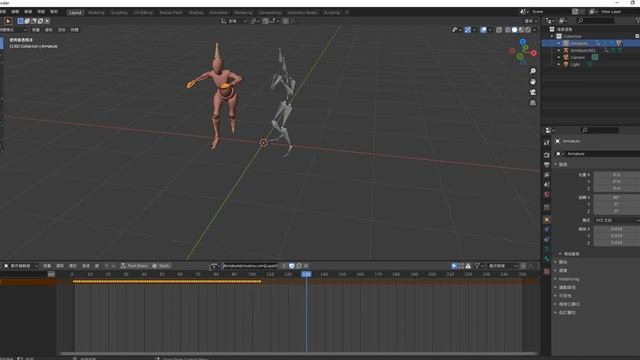Enable material preview shading
Viewport: 640px width, 360px height.
(521, 30)
